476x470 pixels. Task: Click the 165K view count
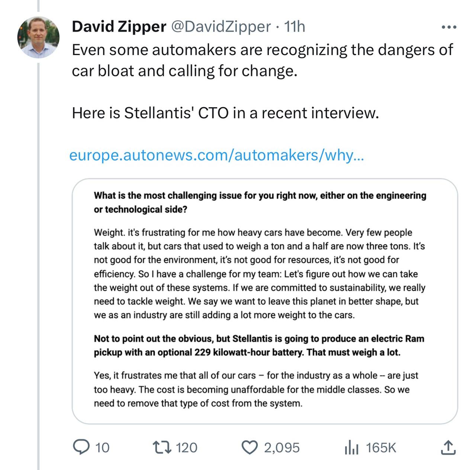click(381, 448)
